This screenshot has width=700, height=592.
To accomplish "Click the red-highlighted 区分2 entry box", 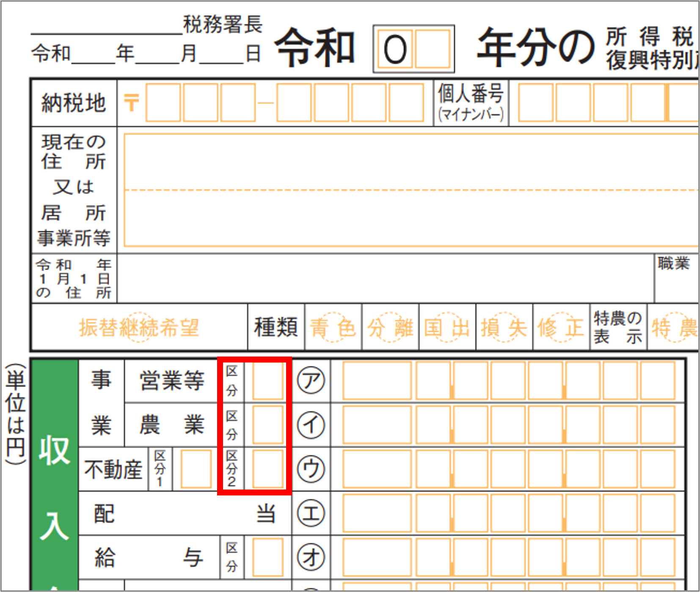I will (x=267, y=469).
